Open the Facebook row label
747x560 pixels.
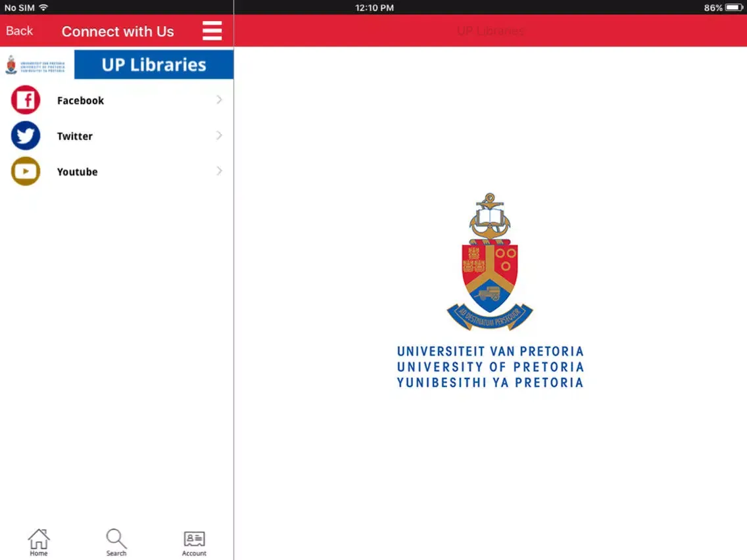pos(80,101)
